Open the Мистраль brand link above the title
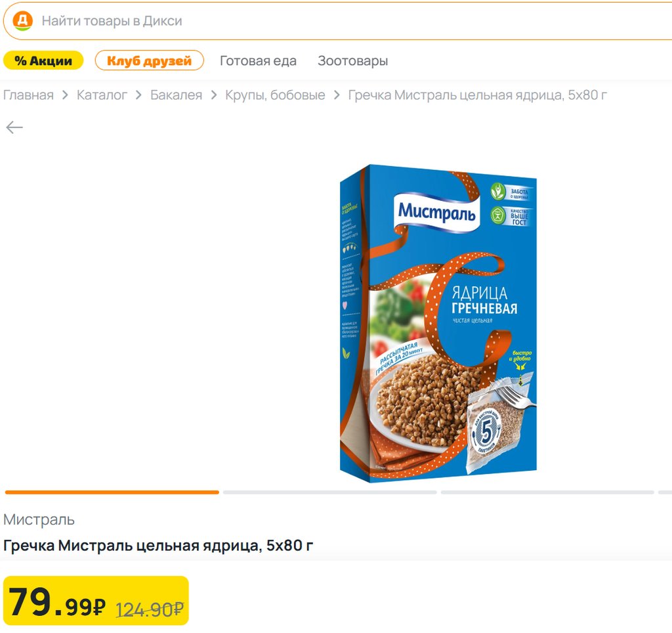Image resolution: width=672 pixels, height=633 pixels. click(x=39, y=520)
